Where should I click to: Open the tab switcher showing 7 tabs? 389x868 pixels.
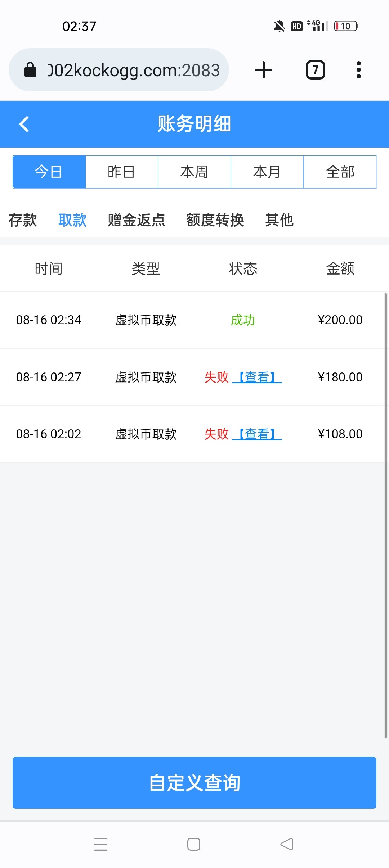click(315, 70)
